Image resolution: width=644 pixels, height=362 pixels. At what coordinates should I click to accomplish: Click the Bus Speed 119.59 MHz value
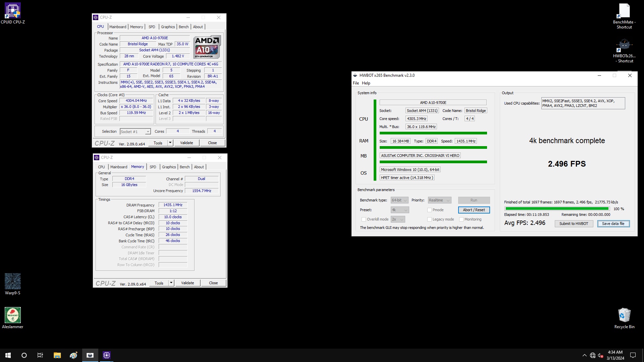pos(136,113)
